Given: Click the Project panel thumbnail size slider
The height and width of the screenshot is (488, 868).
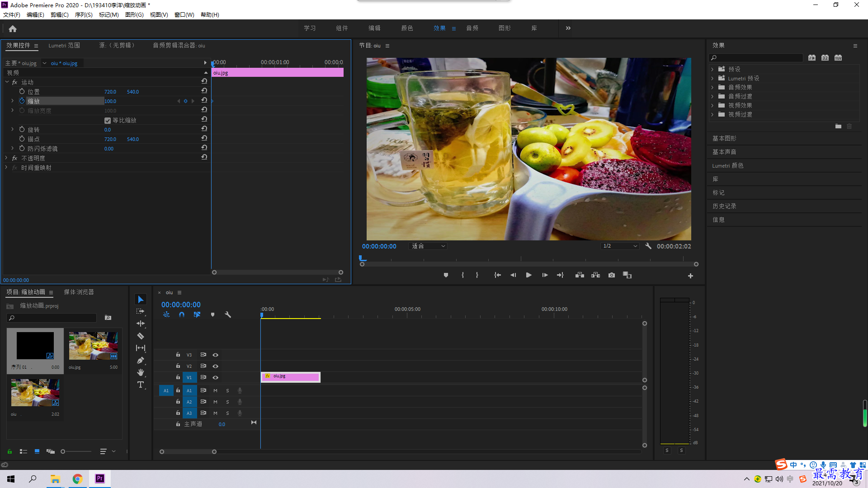Looking at the screenshot, I should click(76, 451).
